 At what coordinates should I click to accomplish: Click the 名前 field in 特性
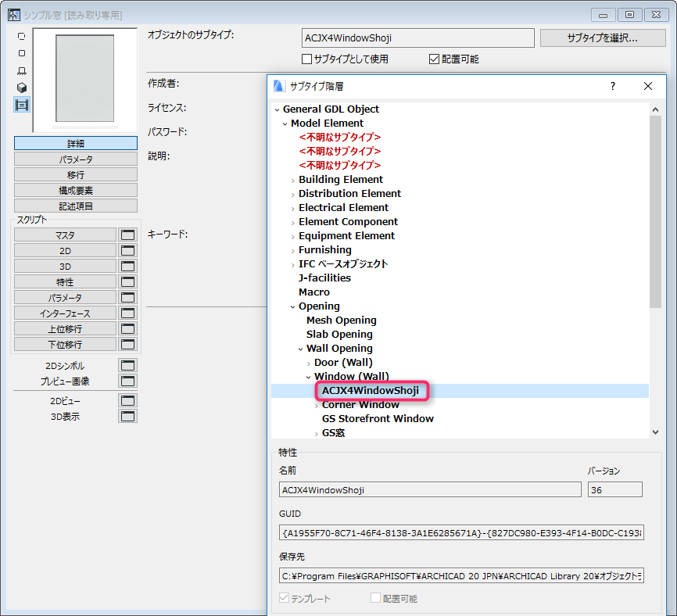pos(430,490)
